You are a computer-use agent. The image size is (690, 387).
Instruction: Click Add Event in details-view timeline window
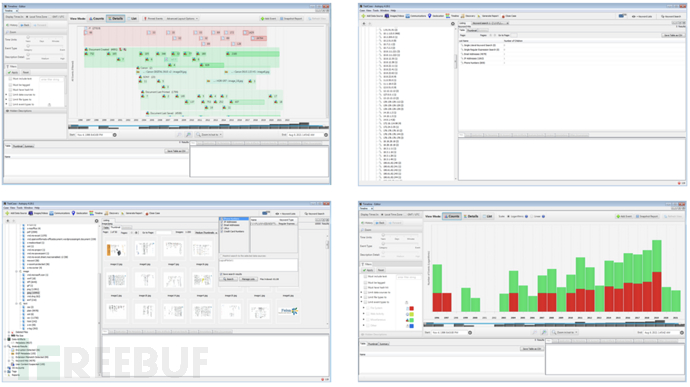click(268, 18)
